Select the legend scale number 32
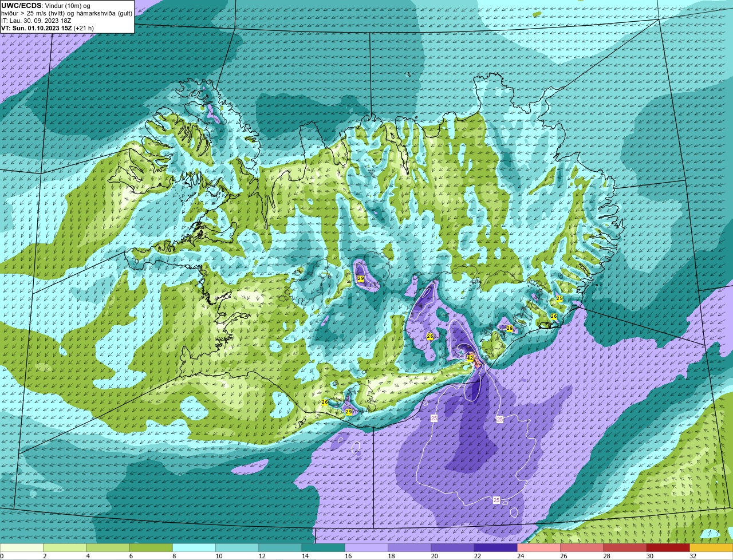Screen dimensions: 733x560 [x=692, y=556]
